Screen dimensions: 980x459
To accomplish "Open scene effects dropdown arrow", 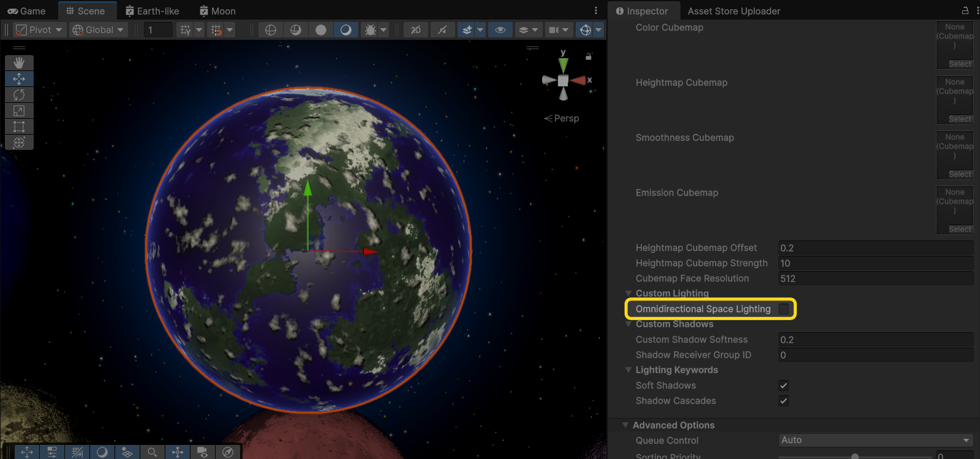I will coord(481,29).
